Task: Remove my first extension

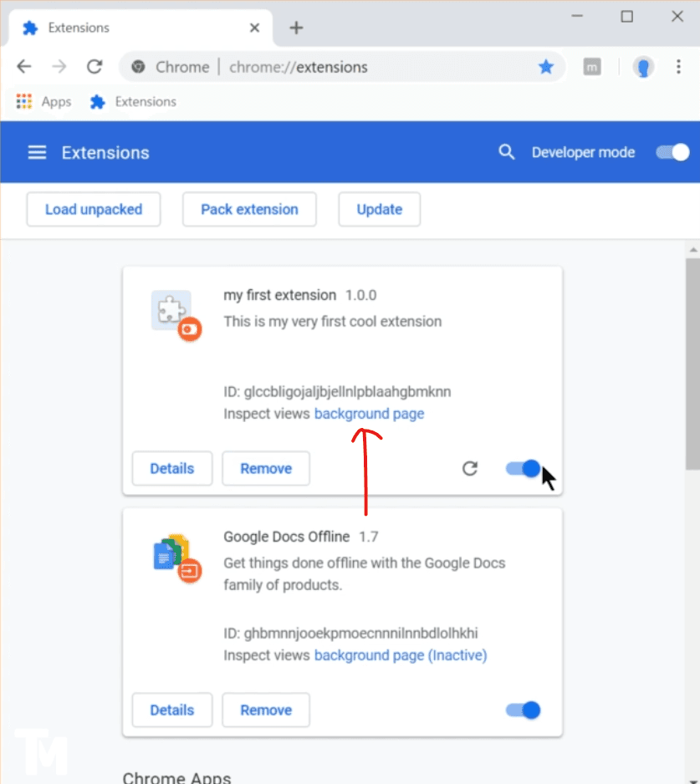Action: point(266,469)
